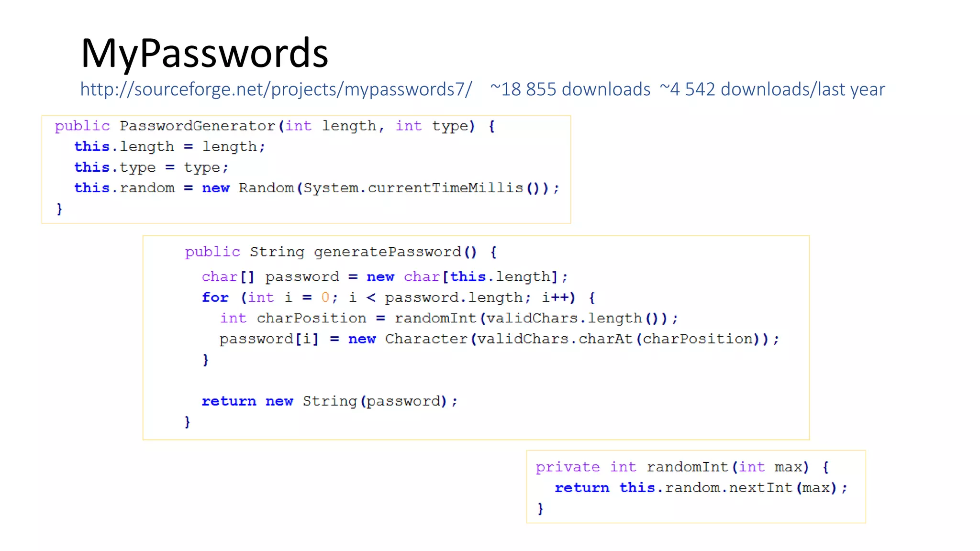Click the 'public String generatePassword()' line
This screenshot has width=980, height=551.
pos(341,252)
